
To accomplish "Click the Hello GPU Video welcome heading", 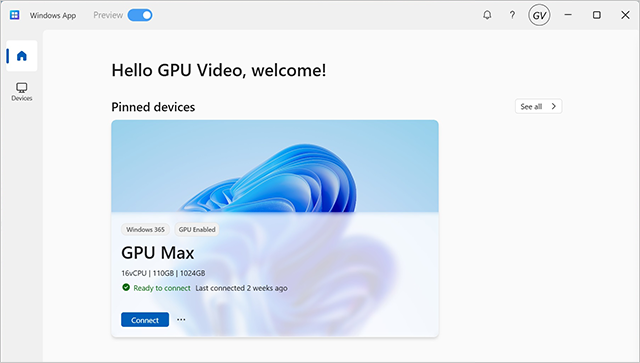I will [x=219, y=70].
